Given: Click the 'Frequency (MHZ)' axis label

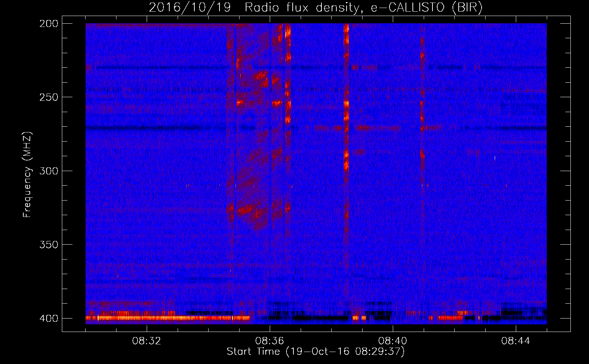Looking at the screenshot, I should 28,175.
